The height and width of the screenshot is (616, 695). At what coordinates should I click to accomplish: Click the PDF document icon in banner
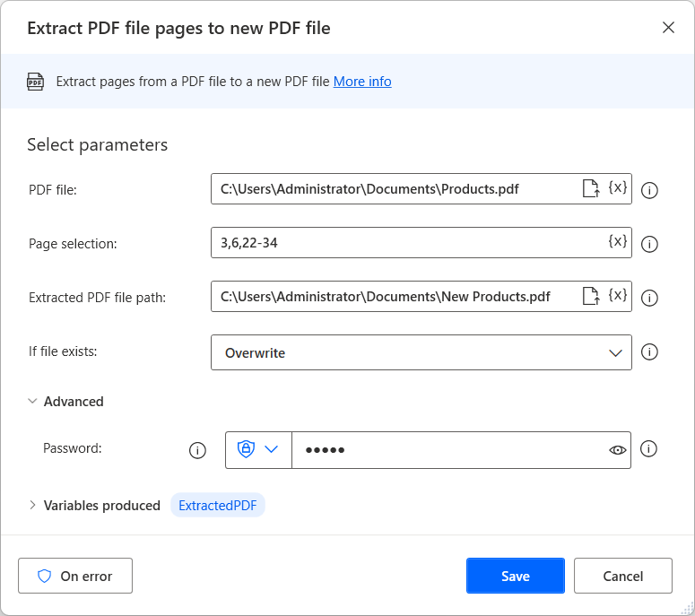coord(36,82)
